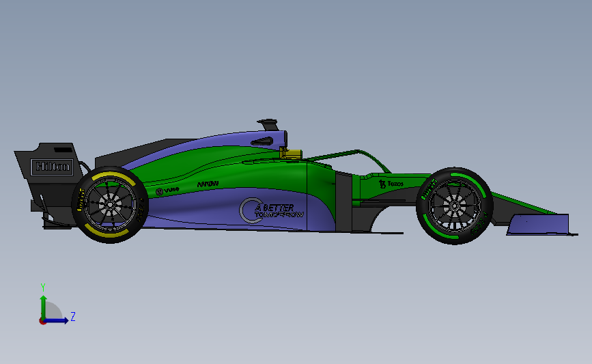Screen dimensions: 592x364
Task: Select the rear wheel with yellow tire markings
Action: [x=110, y=205]
